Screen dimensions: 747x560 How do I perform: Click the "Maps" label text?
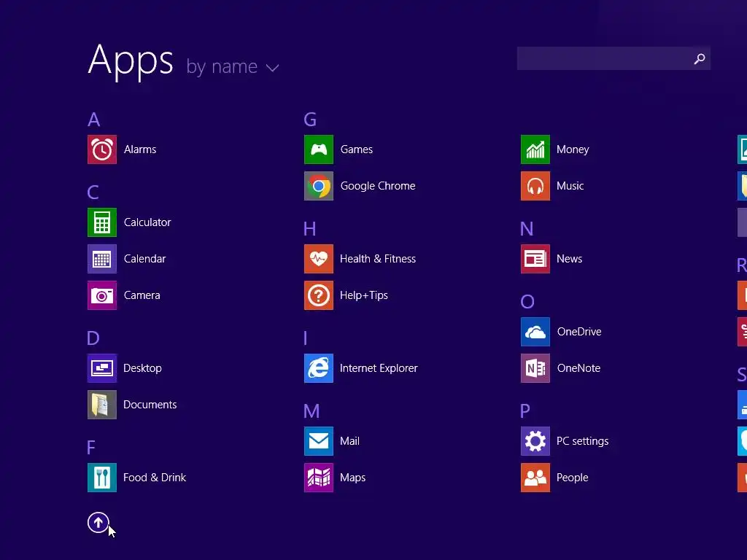click(x=352, y=478)
